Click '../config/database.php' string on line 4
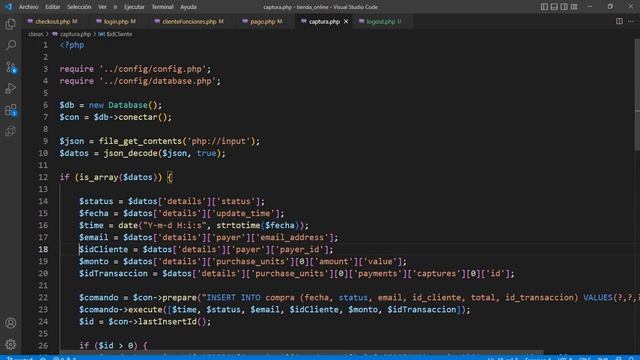 pyautogui.click(x=158, y=81)
